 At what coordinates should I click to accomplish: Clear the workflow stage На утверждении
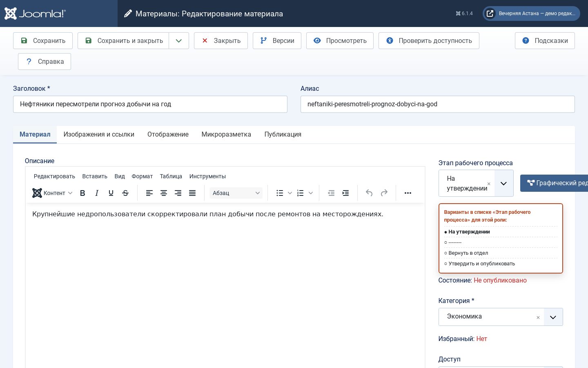point(489,184)
